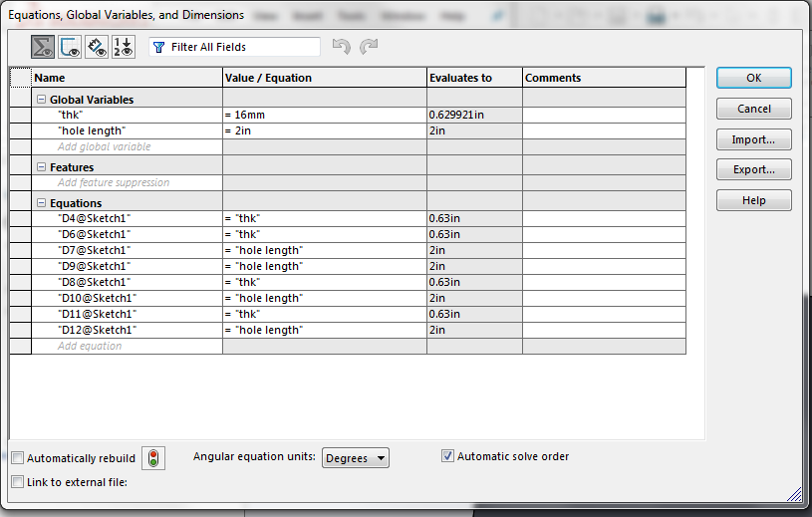Click the Redo arrow icon
812x517 pixels.
[x=369, y=47]
